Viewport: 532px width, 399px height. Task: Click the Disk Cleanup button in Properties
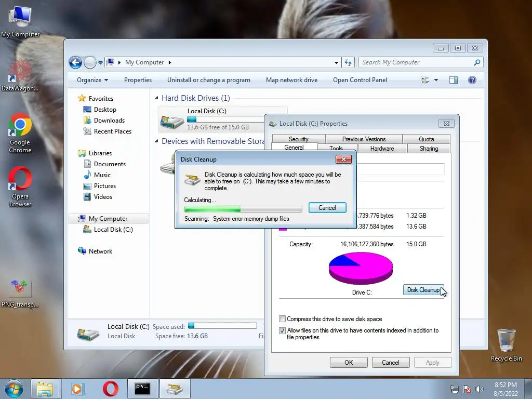423,290
